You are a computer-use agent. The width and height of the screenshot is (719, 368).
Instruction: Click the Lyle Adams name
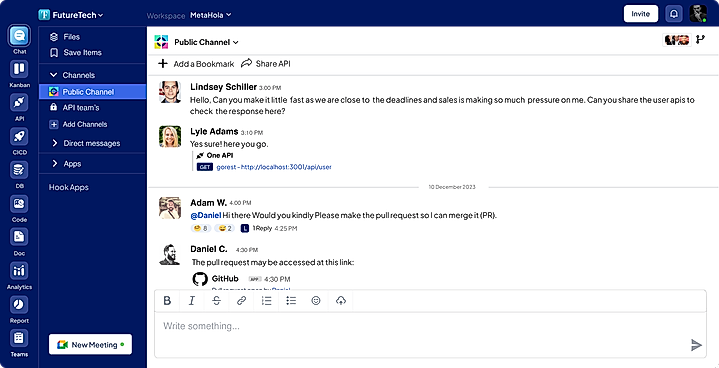(x=214, y=132)
